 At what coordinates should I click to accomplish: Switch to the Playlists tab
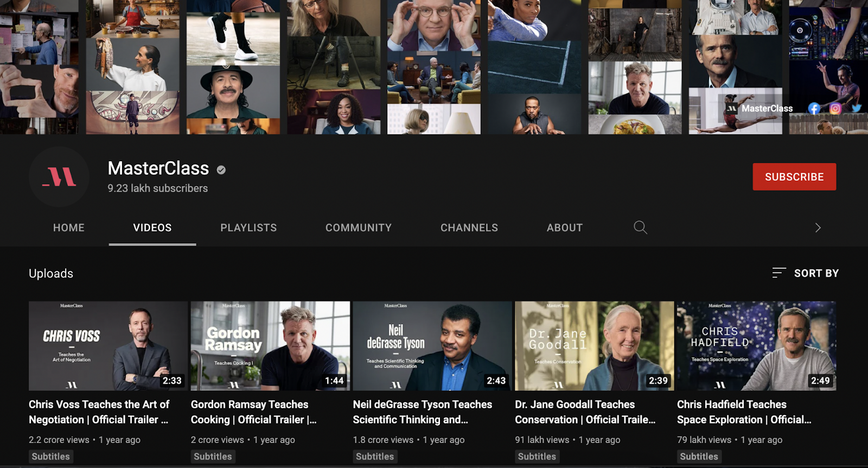coord(248,228)
